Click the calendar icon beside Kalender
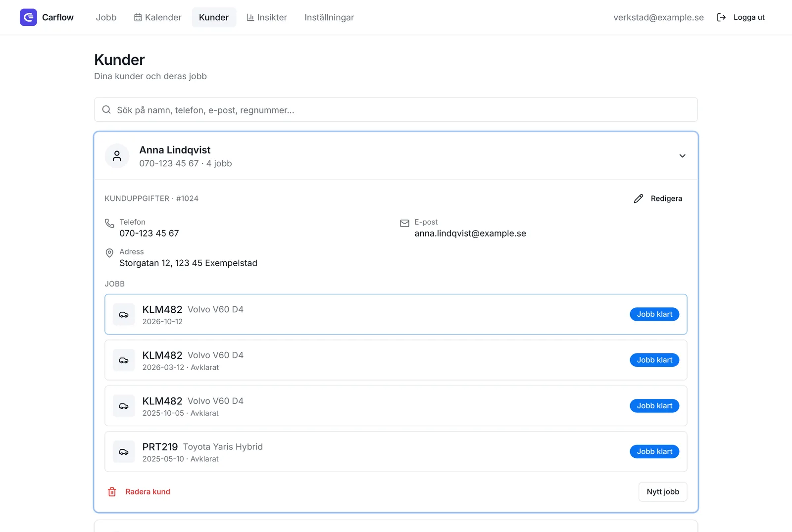792x532 pixels. click(138, 17)
